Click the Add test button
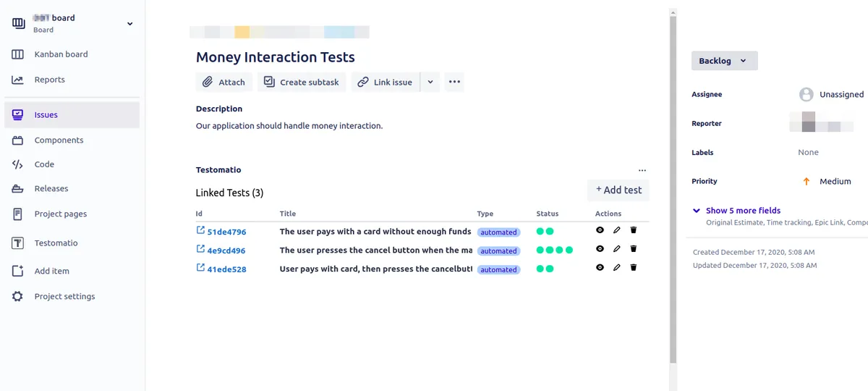 pos(618,190)
